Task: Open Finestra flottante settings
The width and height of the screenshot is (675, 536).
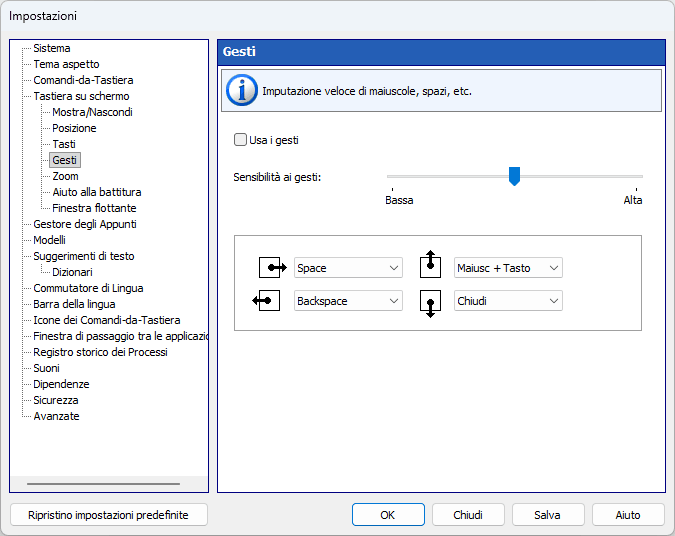Action: (94, 208)
